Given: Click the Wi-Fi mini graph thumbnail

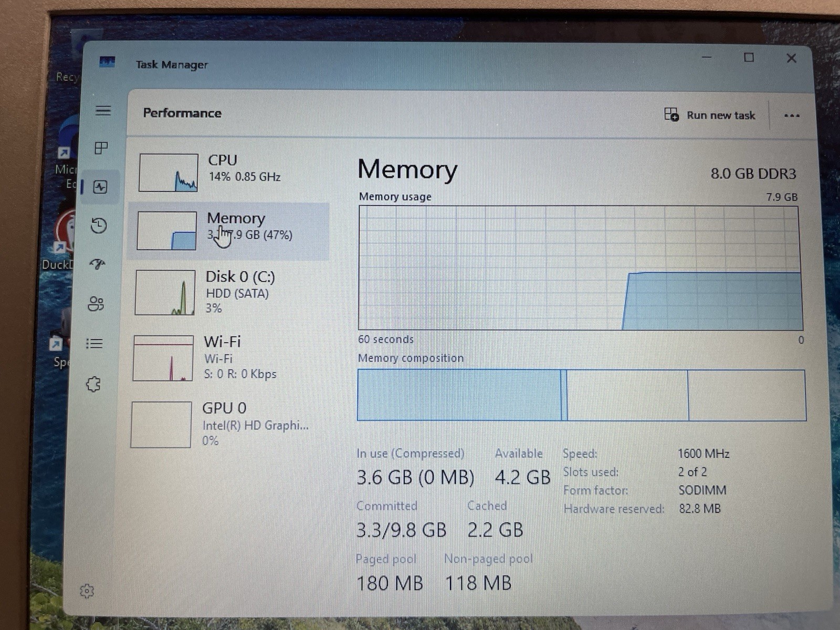Looking at the screenshot, I should tap(163, 358).
